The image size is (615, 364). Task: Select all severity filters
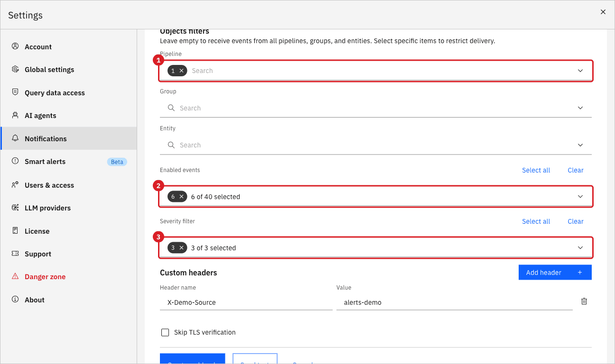tap(536, 221)
